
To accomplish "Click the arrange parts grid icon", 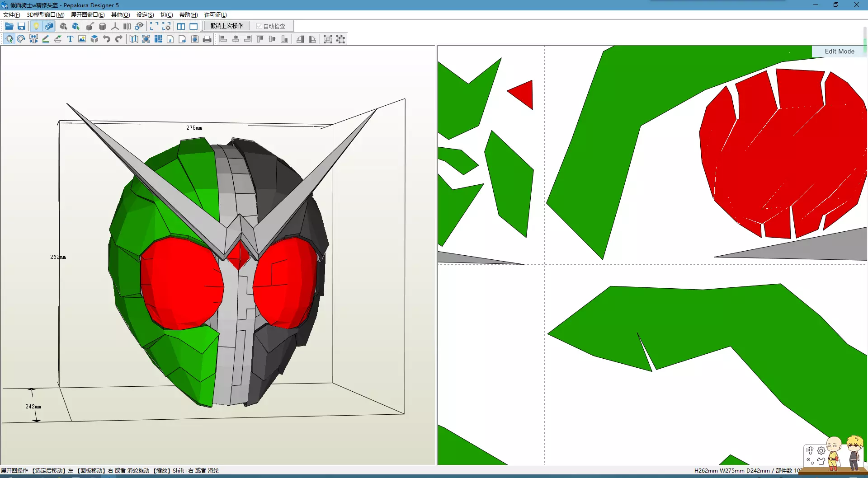I will tap(158, 39).
